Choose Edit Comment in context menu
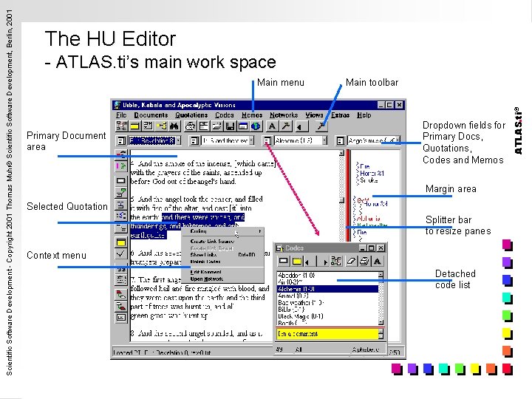Screen dimensions: 532x399 pos(222,272)
